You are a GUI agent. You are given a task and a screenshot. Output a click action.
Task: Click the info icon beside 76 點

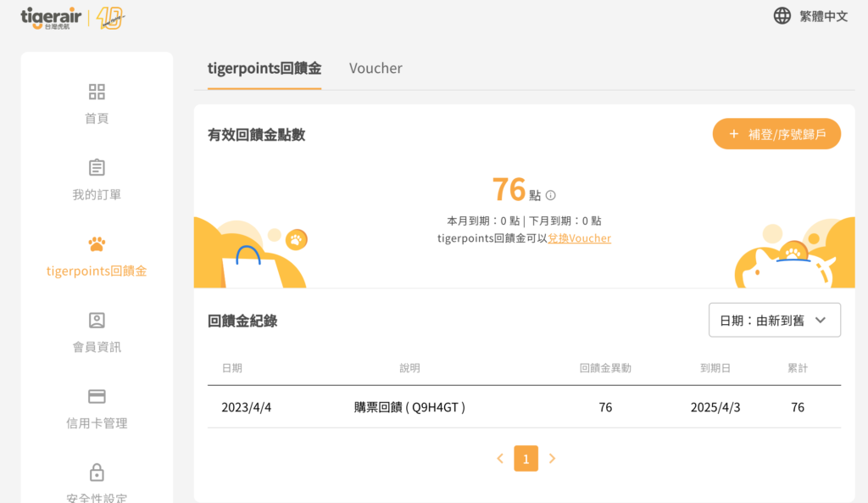coord(550,195)
